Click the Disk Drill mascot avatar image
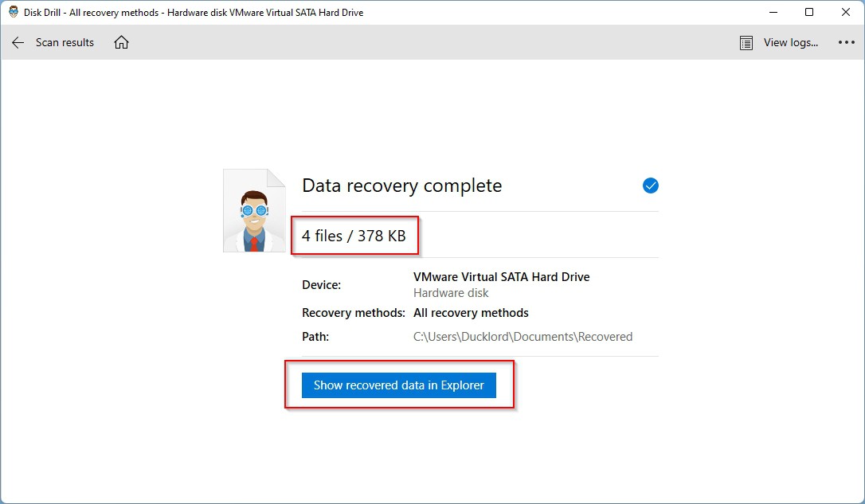 pos(254,211)
